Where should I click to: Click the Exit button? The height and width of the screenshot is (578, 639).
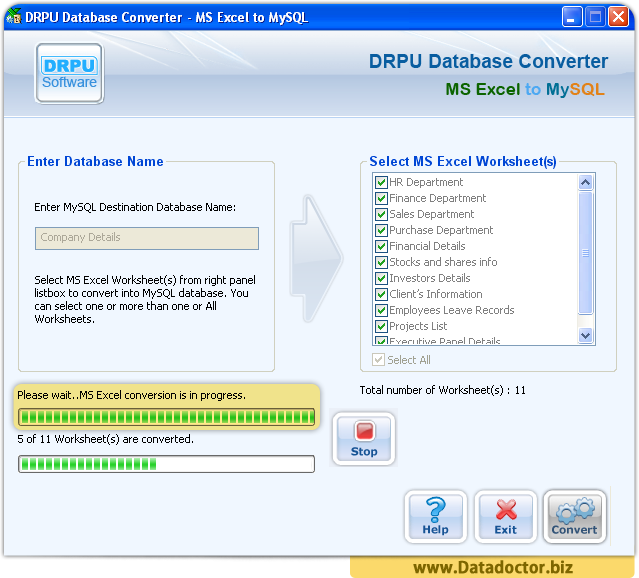[x=506, y=516]
